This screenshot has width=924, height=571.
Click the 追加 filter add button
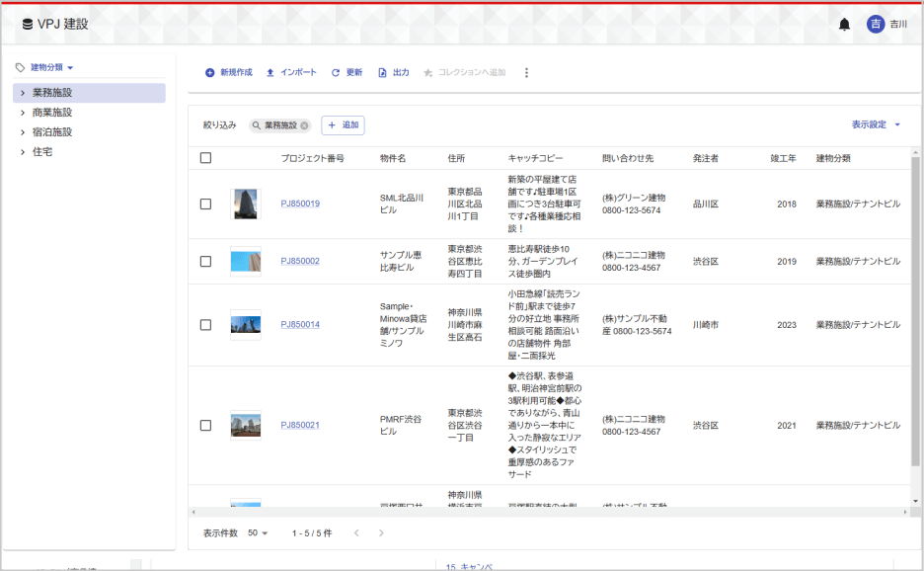point(343,124)
